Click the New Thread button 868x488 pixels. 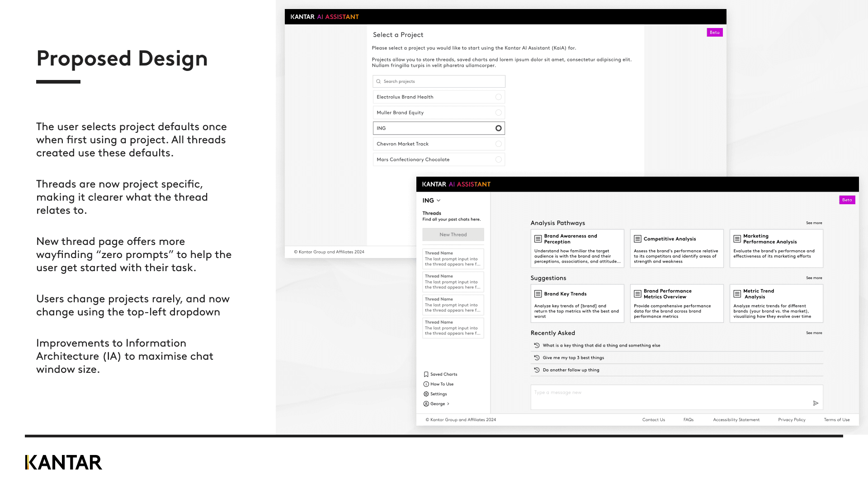point(453,235)
